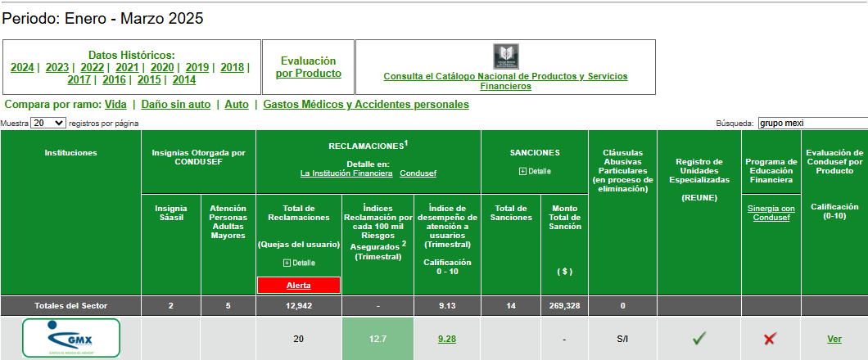Image resolution: width=868 pixels, height=360 pixels.
Task: Click the Búsqueda search field
Action: [x=812, y=123]
